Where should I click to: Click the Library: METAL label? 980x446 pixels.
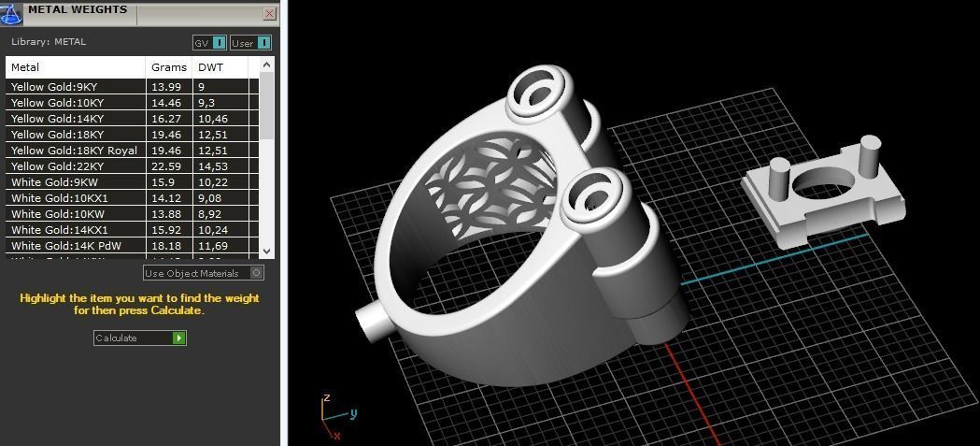click(49, 42)
